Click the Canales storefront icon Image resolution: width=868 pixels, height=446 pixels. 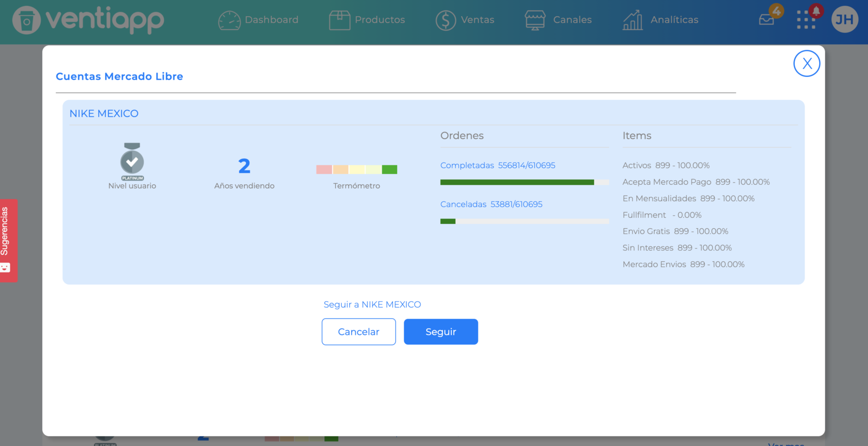(x=535, y=20)
